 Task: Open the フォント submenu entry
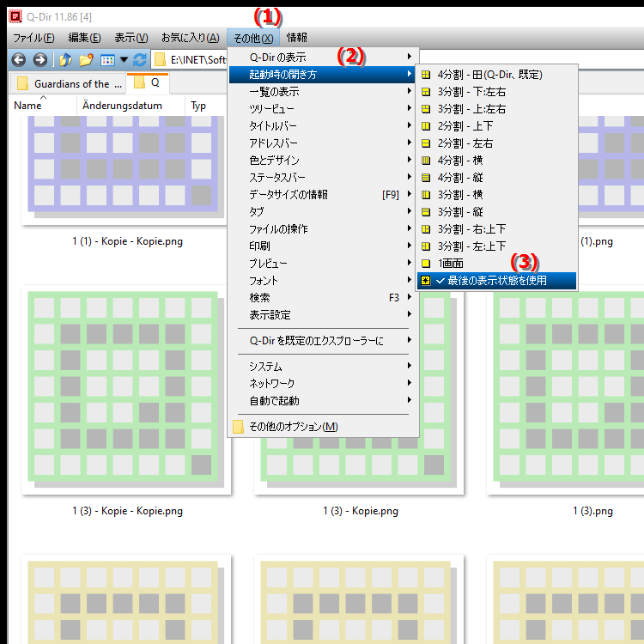pyautogui.click(x=324, y=281)
